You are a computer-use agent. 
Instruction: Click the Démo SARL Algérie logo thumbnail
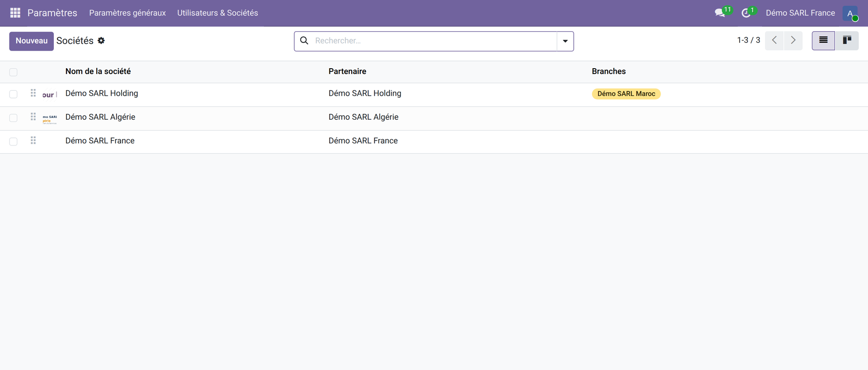pyautogui.click(x=50, y=119)
